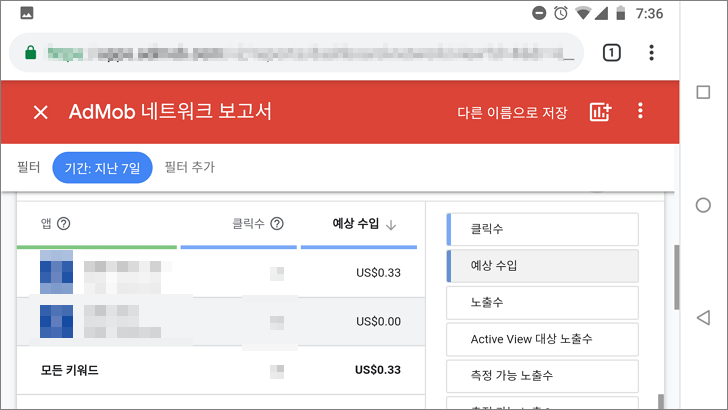Click the page's vertical scrollbar thumb

point(676,277)
